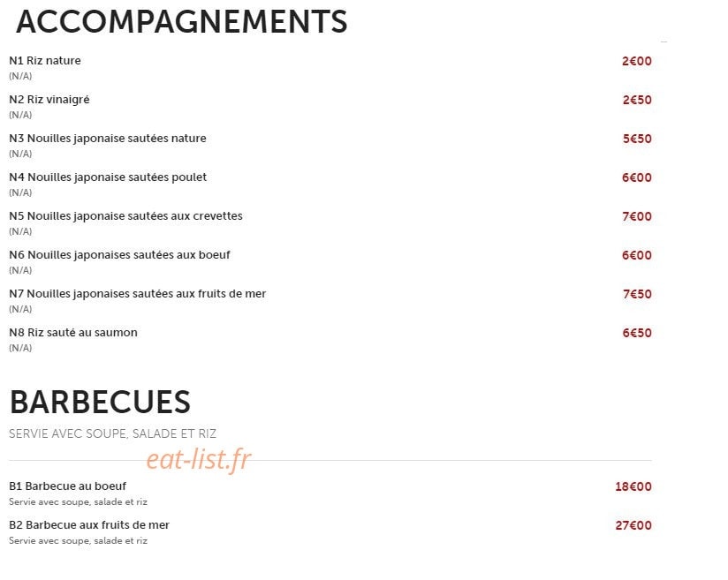The width and height of the screenshot is (728, 580).
Task: Click the 2€00 price of Riz nature
Action: [637, 61]
